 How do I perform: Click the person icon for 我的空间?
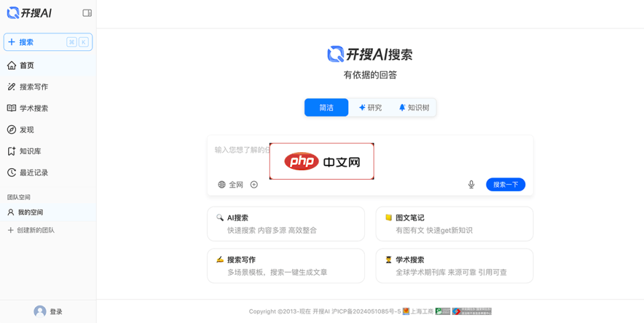coord(11,212)
